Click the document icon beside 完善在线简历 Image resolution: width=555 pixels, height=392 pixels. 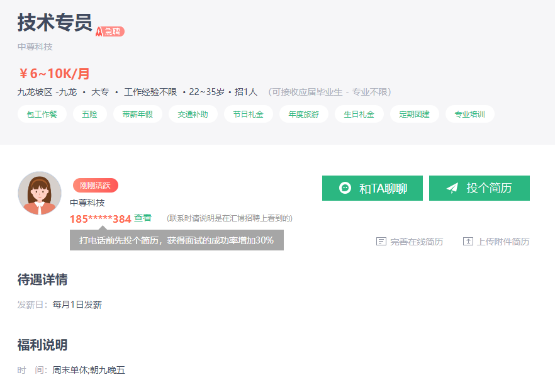pos(381,242)
